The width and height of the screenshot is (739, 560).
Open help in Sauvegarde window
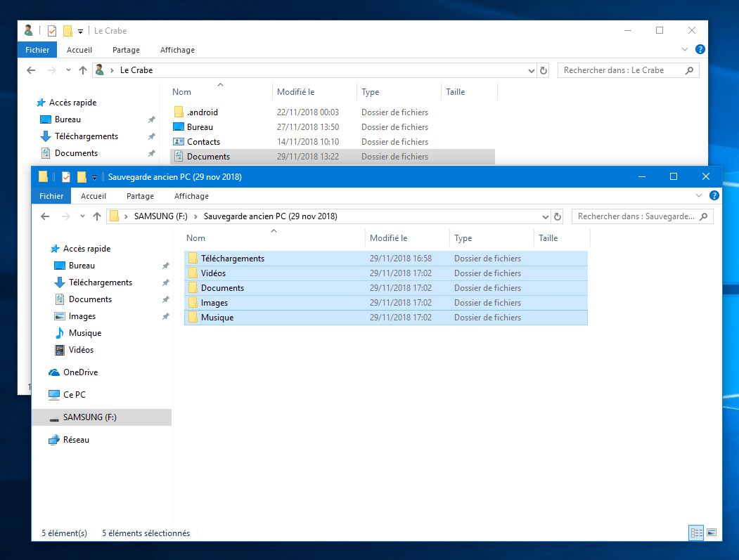(714, 195)
